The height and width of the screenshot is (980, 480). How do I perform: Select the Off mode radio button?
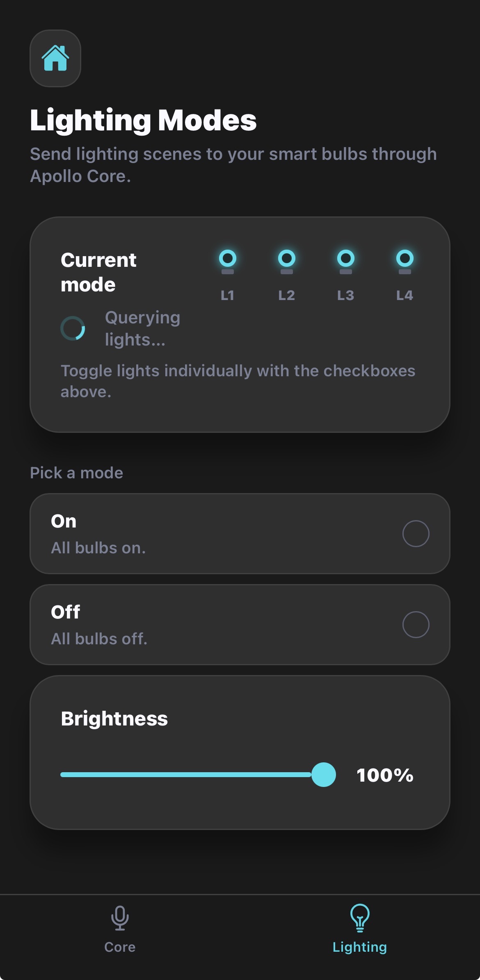coord(416,625)
